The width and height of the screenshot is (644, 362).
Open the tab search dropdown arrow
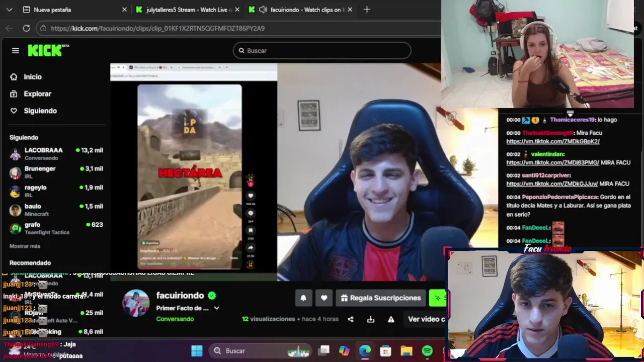[x=10, y=10]
